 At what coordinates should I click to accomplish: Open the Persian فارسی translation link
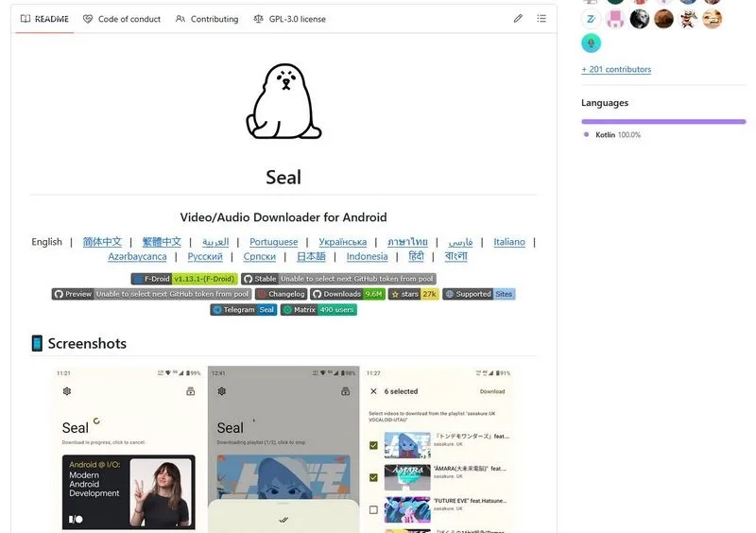460,242
